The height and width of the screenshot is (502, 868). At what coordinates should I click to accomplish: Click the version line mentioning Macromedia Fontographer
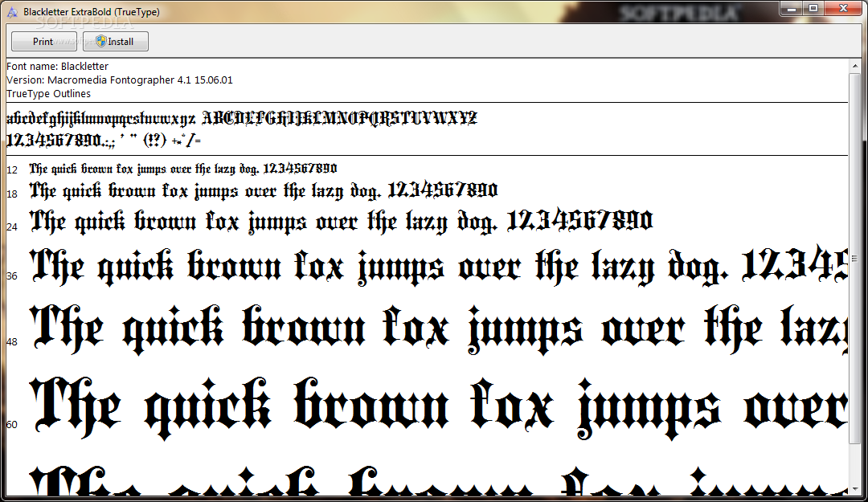coord(120,80)
